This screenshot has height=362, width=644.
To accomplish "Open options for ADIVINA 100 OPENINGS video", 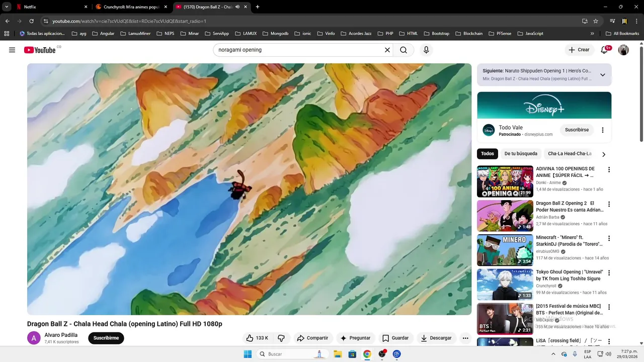I will (609, 170).
